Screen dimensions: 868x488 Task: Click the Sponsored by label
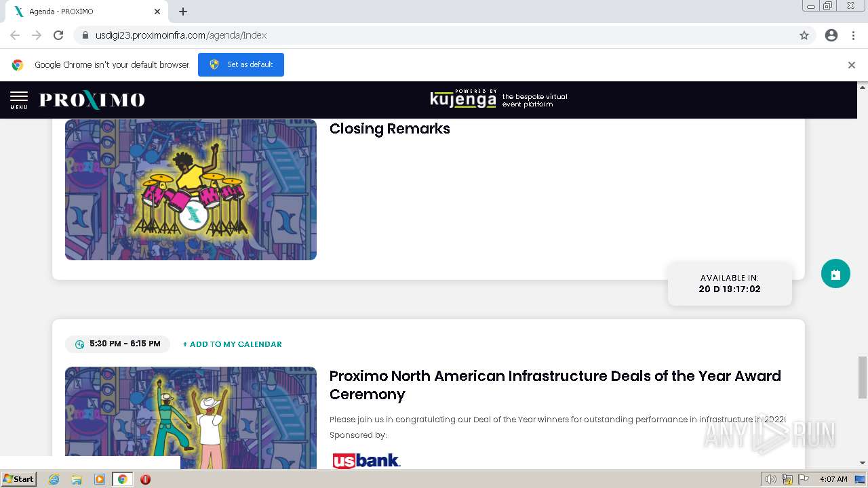358,435
